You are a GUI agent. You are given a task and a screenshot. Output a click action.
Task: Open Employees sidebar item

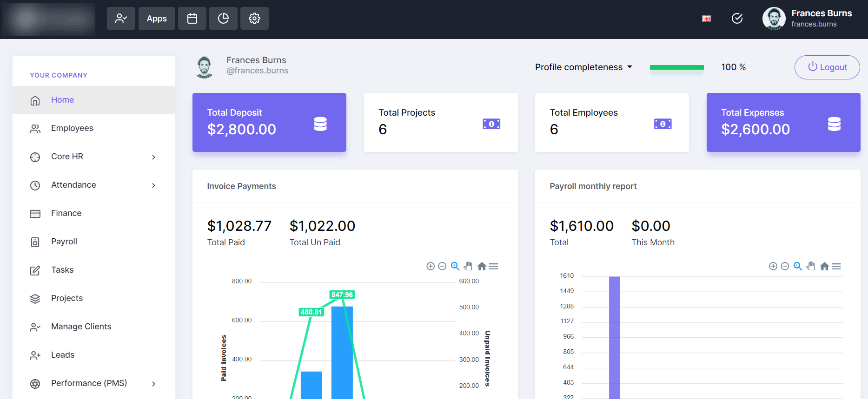[94, 128]
